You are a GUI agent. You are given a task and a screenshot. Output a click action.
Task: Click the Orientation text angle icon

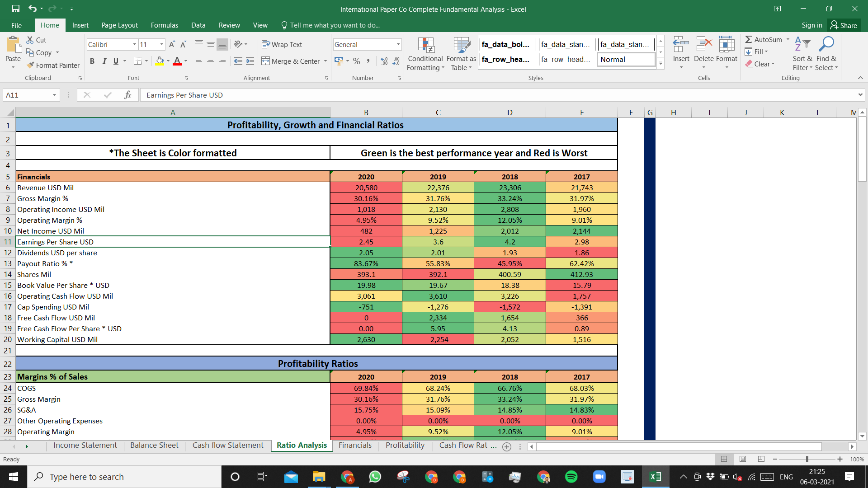pos(238,44)
